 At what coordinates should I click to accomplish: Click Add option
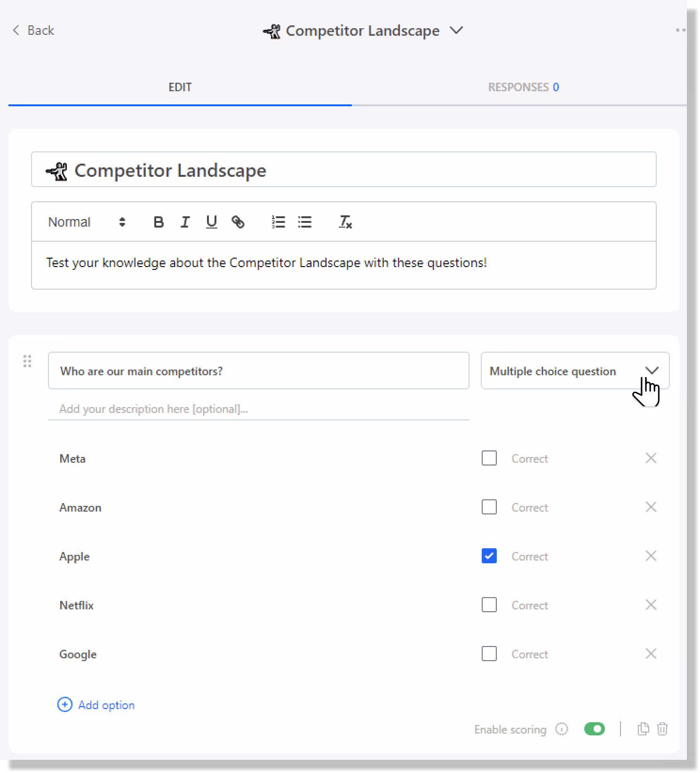tap(96, 705)
